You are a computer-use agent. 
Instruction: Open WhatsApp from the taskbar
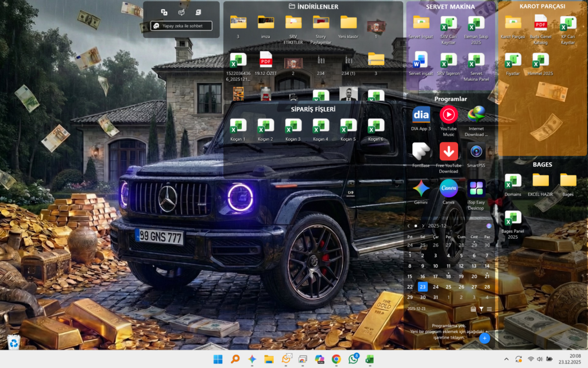pos(353,359)
